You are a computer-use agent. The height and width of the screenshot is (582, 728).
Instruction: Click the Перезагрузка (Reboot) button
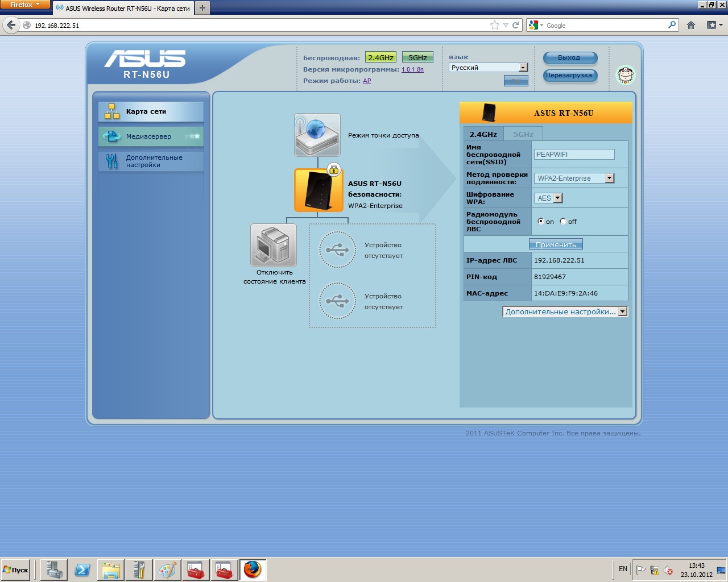pyautogui.click(x=570, y=75)
